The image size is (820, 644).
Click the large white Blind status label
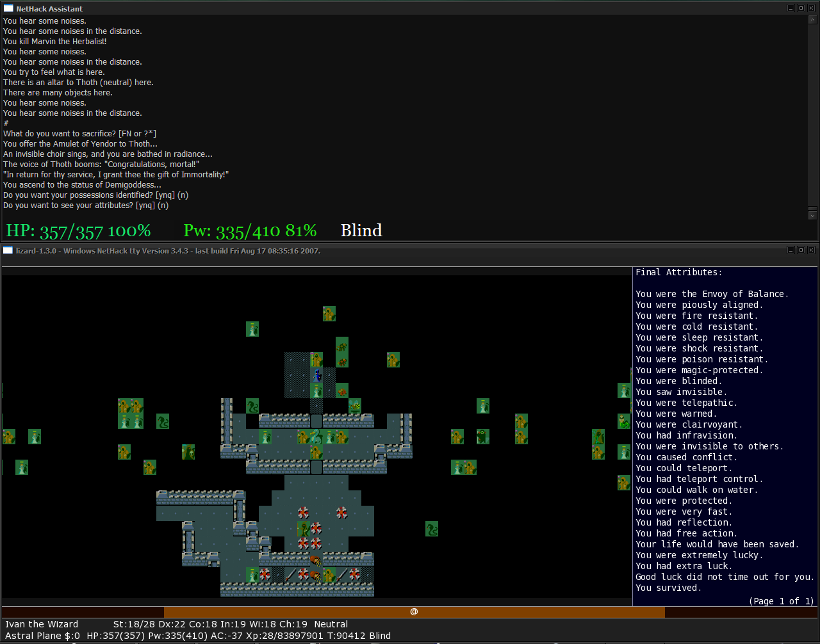coord(361,230)
